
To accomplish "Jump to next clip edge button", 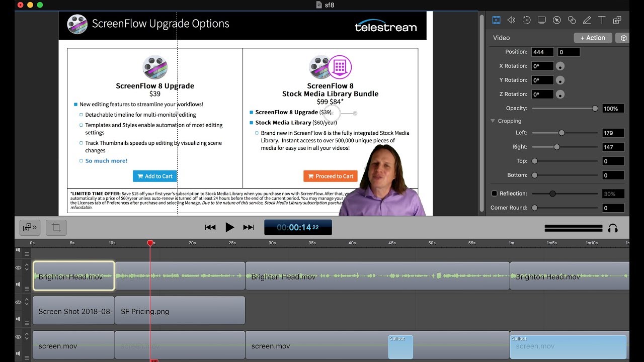I will pyautogui.click(x=249, y=227).
